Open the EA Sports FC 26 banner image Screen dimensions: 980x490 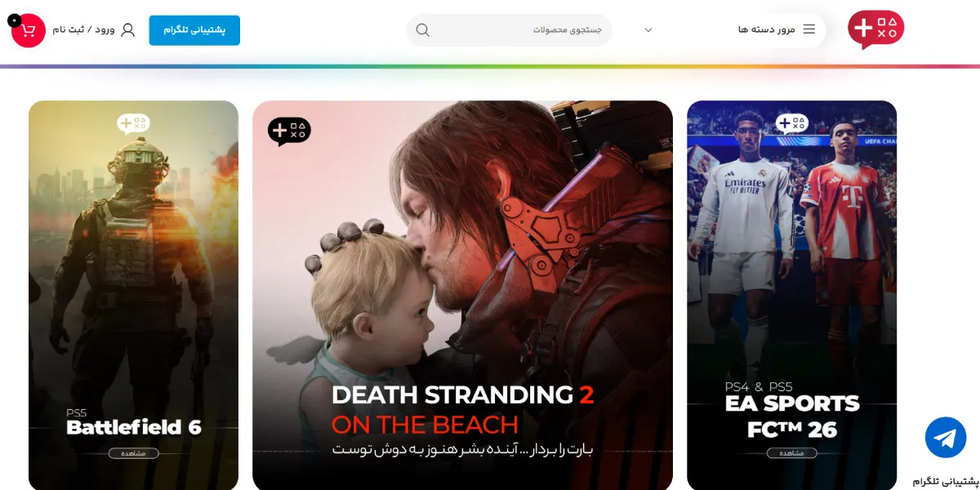point(791,295)
